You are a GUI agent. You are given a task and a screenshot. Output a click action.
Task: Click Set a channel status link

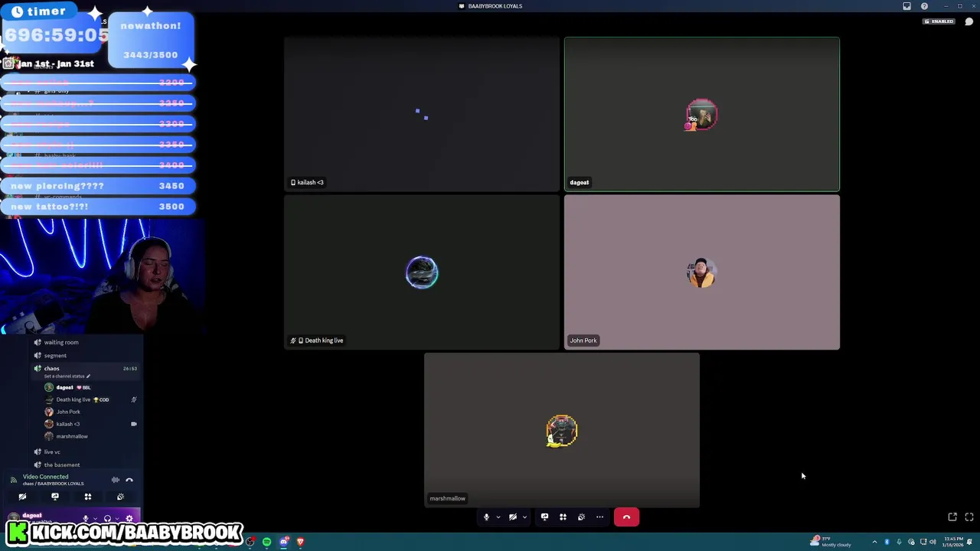point(67,376)
